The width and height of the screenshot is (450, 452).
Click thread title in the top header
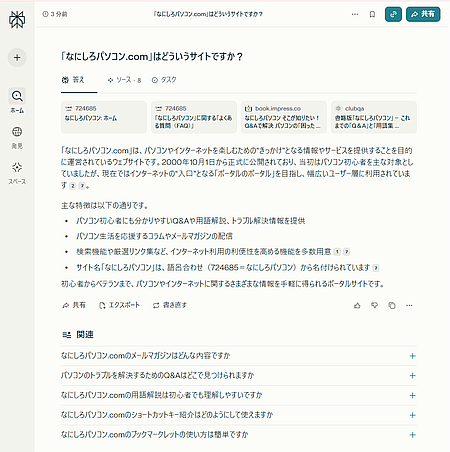click(208, 14)
